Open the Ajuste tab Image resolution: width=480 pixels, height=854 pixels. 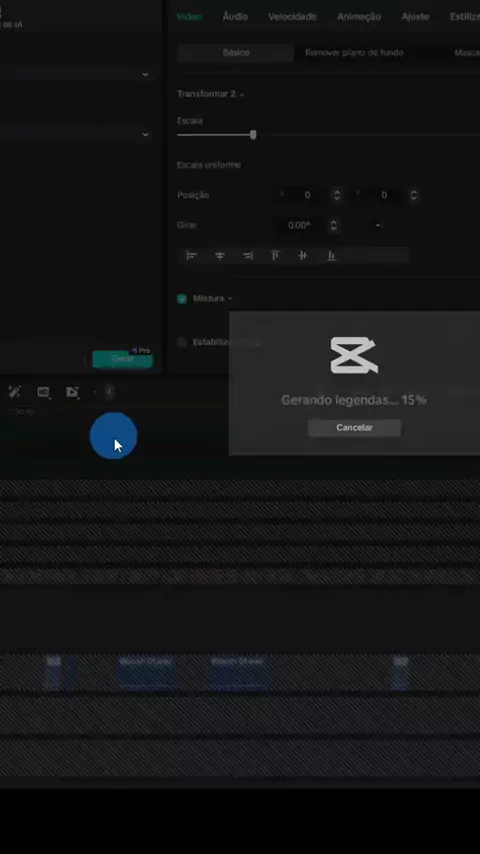(x=415, y=17)
